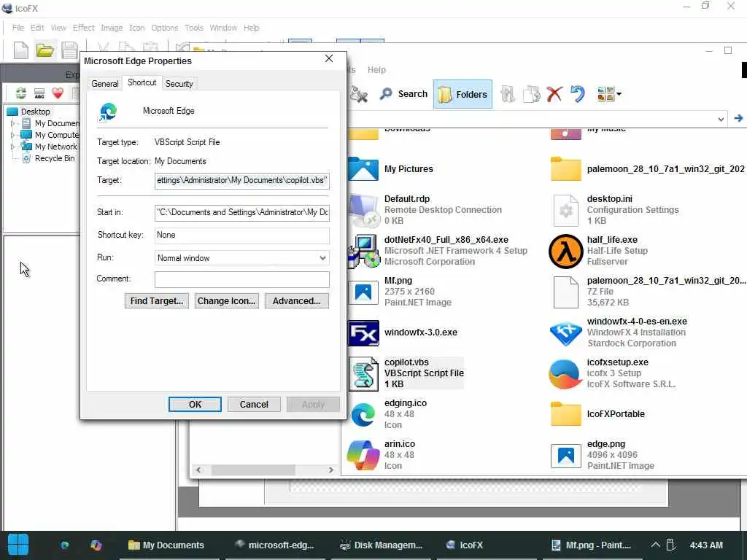This screenshot has width=747, height=560.
Task: Click the Find Target button
Action: [x=157, y=301]
